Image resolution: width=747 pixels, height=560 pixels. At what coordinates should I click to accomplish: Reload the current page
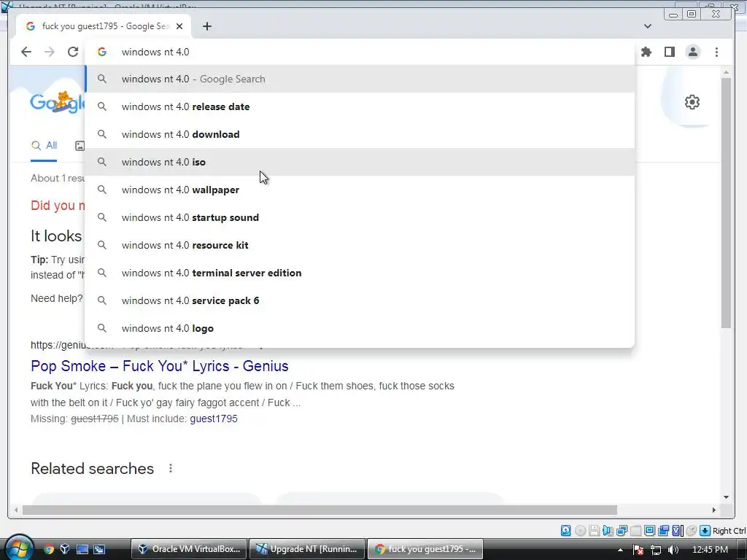click(x=73, y=52)
